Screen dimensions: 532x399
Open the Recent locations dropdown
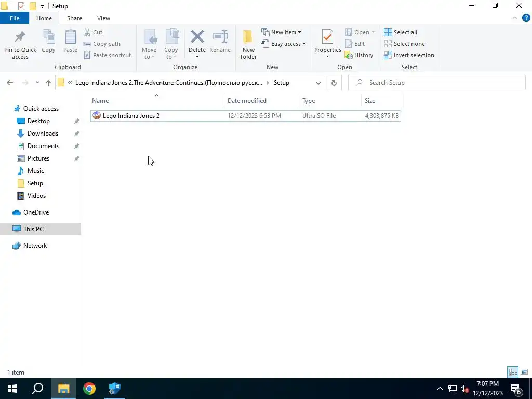coord(37,83)
